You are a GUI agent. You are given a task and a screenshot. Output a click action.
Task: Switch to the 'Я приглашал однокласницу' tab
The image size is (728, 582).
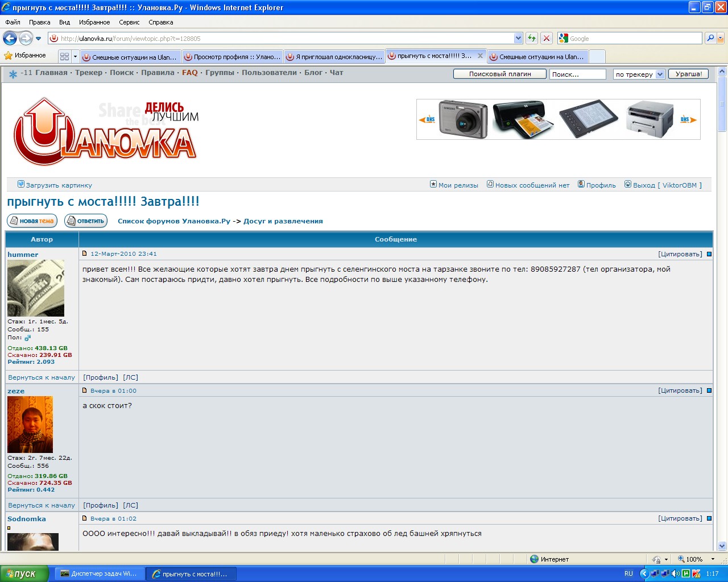[x=334, y=56]
